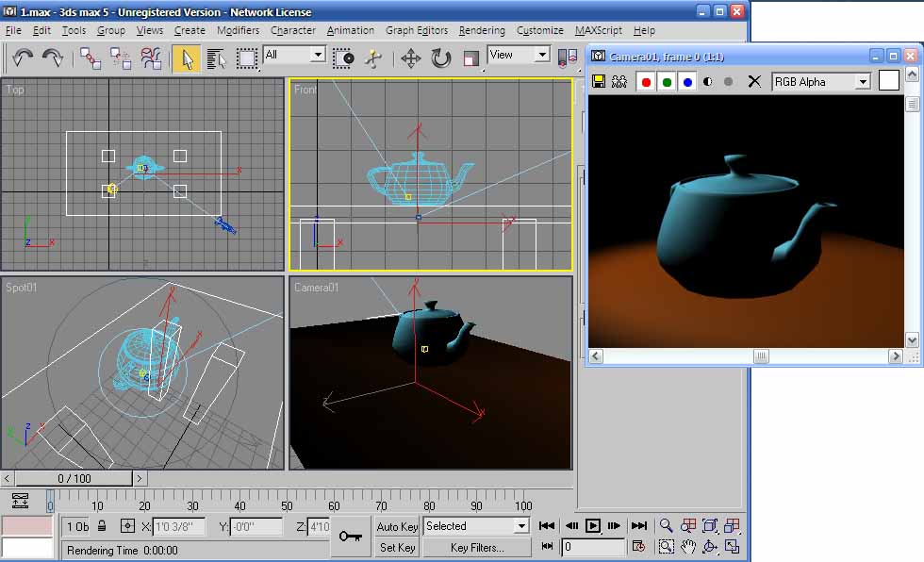924x562 pixels.
Task: Select the Pan hand tool
Action: pos(687,547)
